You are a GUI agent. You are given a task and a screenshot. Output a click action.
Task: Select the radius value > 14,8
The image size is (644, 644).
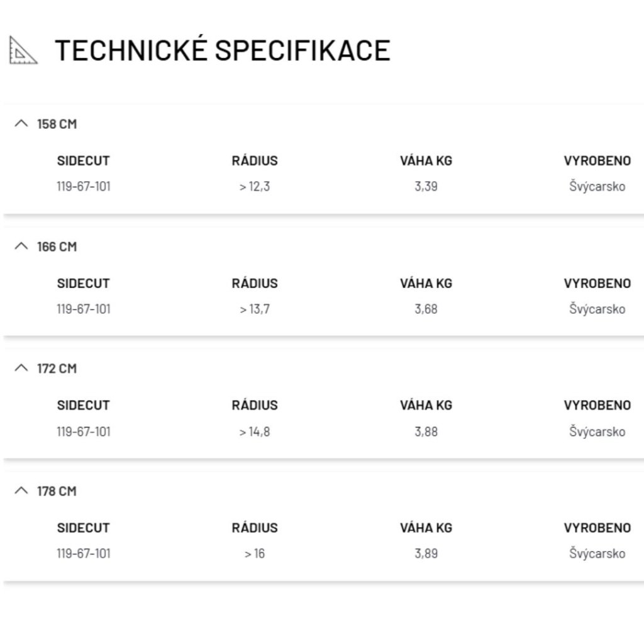tap(255, 432)
